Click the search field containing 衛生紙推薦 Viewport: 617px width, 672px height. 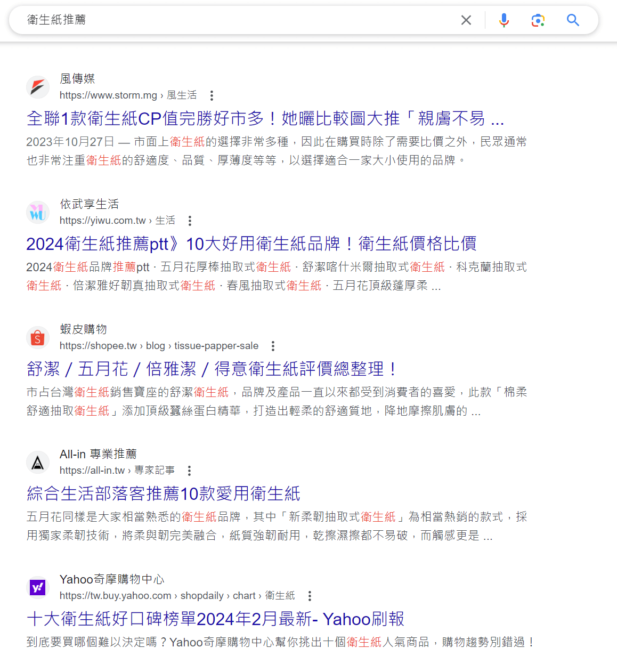(x=234, y=20)
